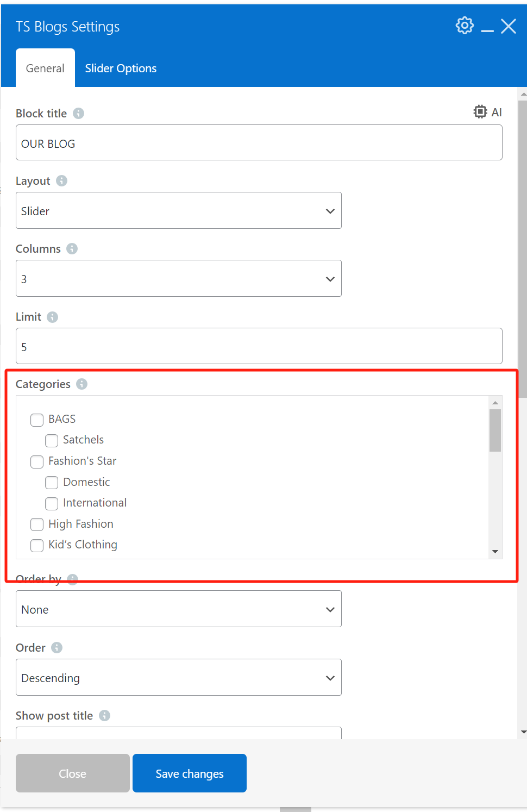Image resolution: width=527 pixels, height=812 pixels.
Task: Click the gray Close button
Action: point(73,773)
